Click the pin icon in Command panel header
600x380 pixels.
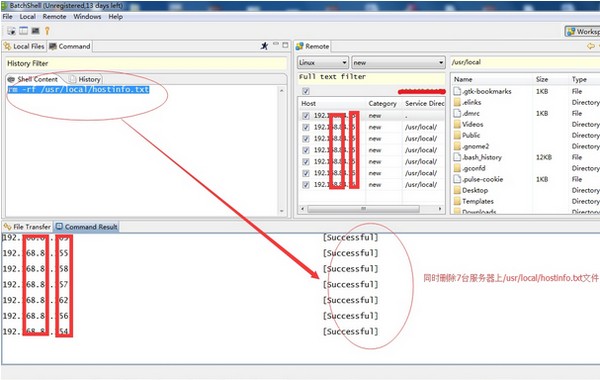coord(264,46)
